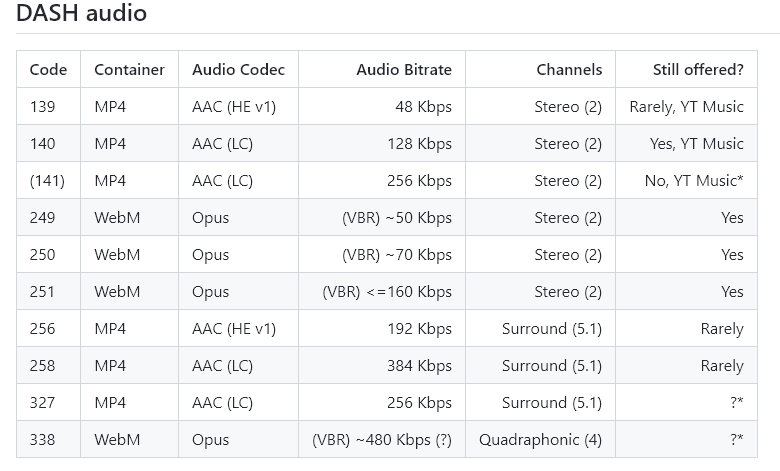
Task: Click the Rarely, YT Music cell
Action: click(x=686, y=107)
